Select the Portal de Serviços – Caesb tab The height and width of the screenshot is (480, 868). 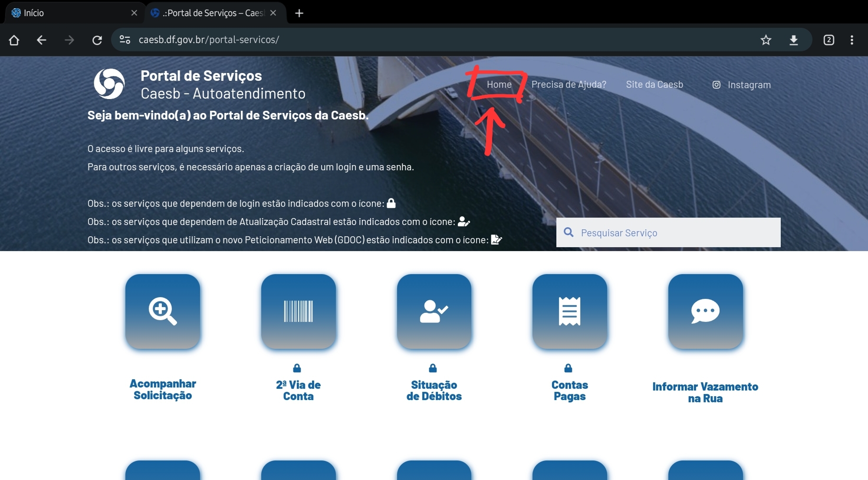coord(215,13)
